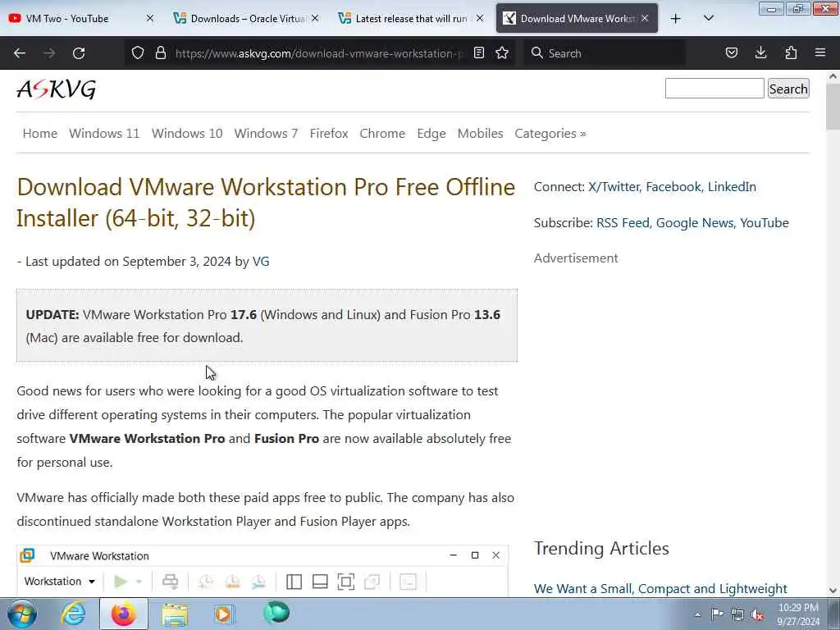The width and height of the screenshot is (840, 630).
Task: Click the scrollbar down arrow
Action: pyautogui.click(x=833, y=591)
